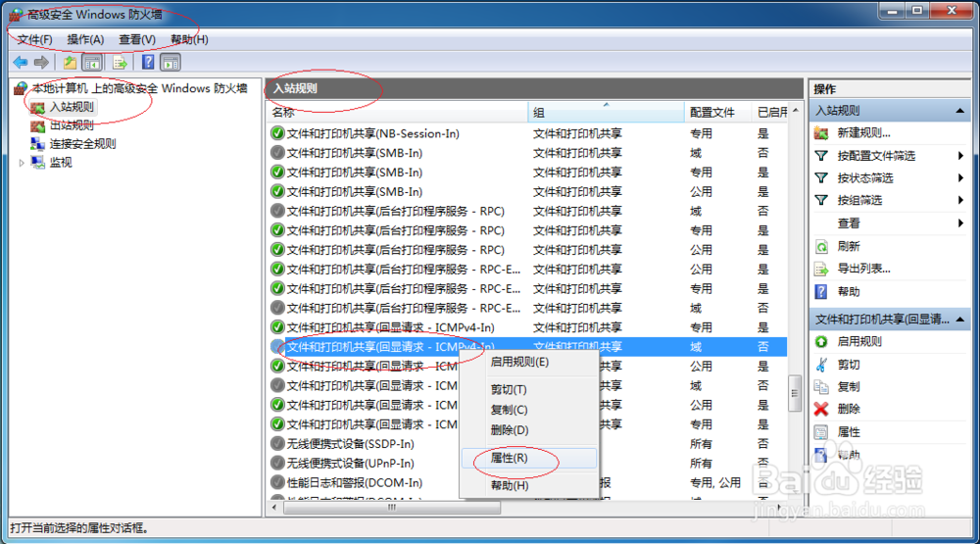This screenshot has height=544, width=980.
Task: Click the rules list scroll-up arrow
Action: (795, 111)
